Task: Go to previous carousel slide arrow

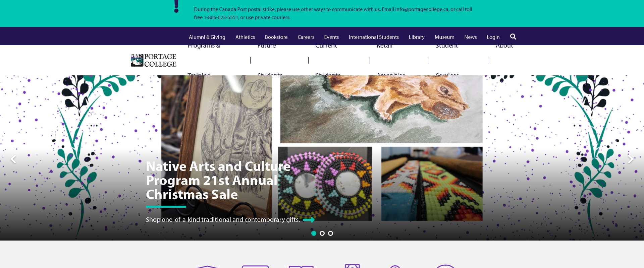Action: (13, 159)
